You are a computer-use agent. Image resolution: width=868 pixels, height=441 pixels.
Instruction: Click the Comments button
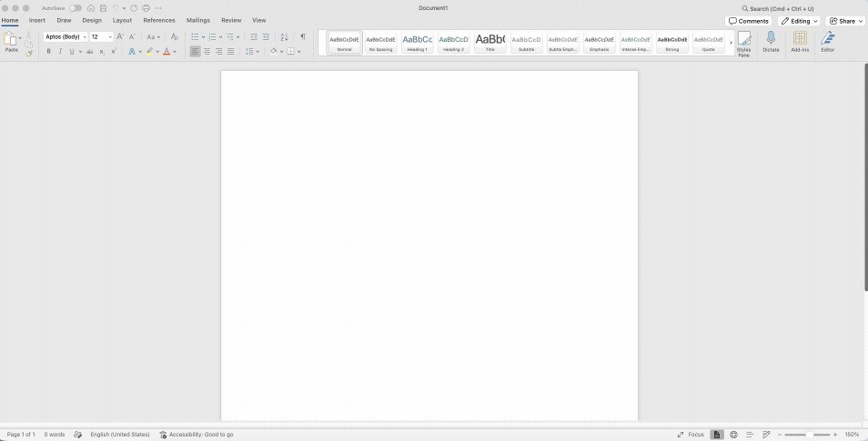click(749, 21)
